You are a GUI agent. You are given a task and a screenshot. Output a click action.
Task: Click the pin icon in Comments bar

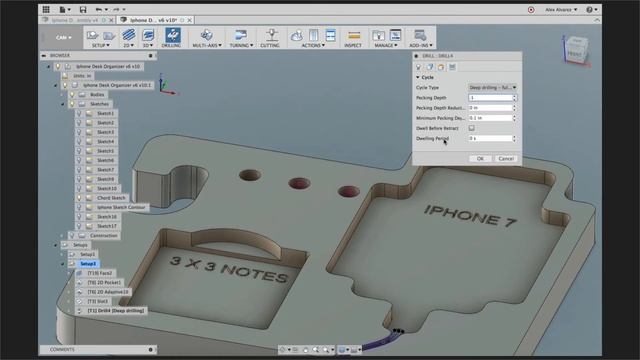tap(151, 350)
